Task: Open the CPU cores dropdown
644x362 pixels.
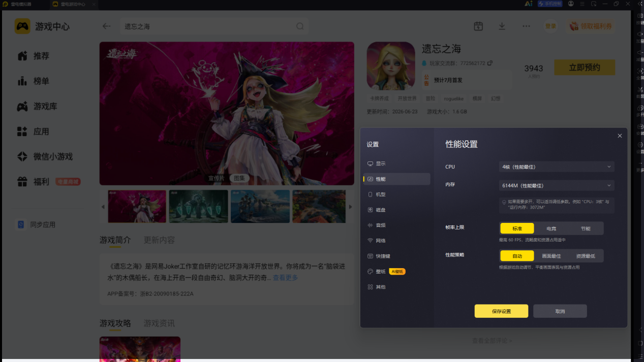Action: point(557,167)
